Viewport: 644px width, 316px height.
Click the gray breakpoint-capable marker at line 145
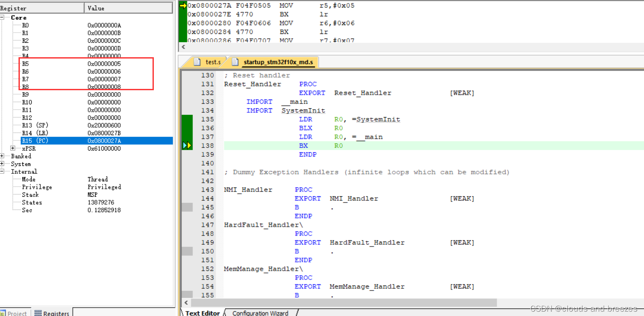point(187,207)
